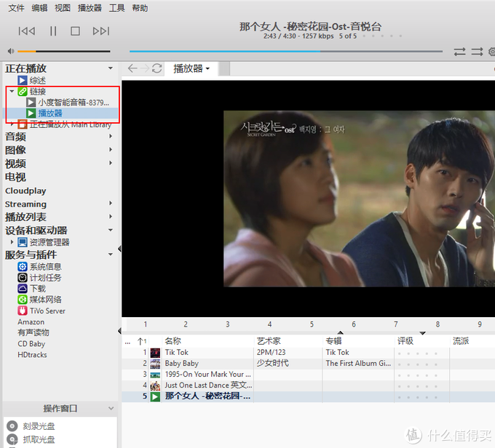Select 小度智能音箱-8379 zone
Viewport: 495px width, 448px height.
[74, 103]
